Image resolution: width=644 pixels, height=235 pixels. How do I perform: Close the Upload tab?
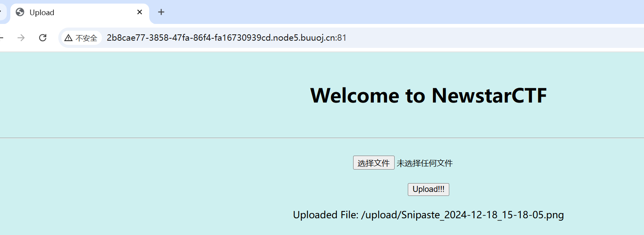coord(140,12)
